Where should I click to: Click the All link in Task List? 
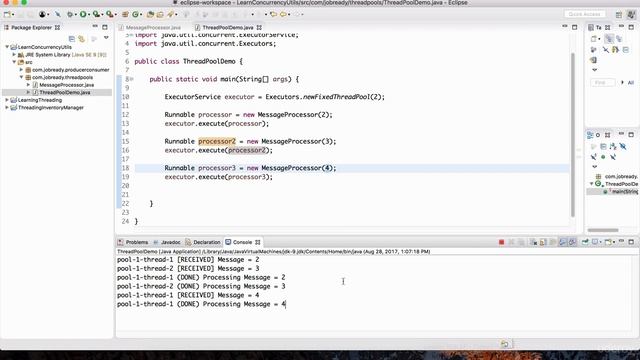(631, 83)
